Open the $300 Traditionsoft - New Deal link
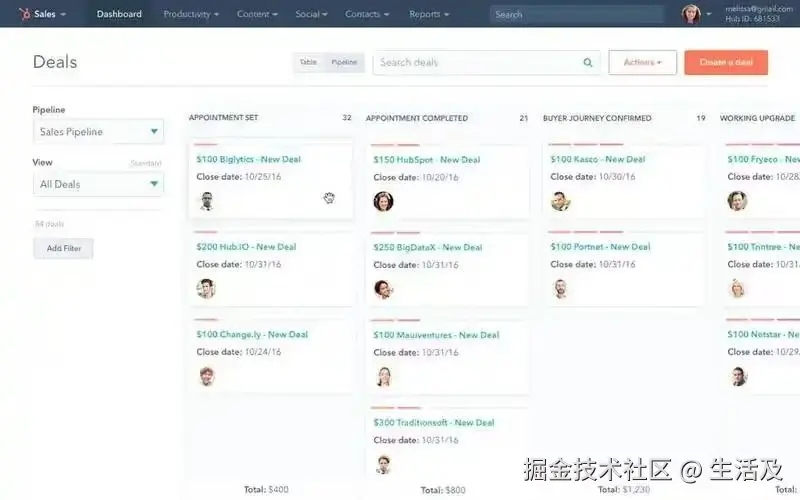This screenshot has width=800, height=500. point(434,423)
